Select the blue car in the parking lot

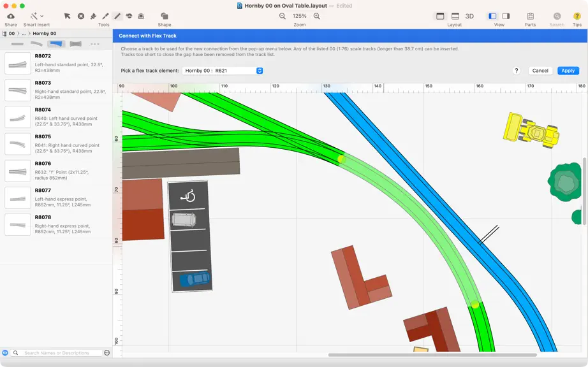point(195,279)
